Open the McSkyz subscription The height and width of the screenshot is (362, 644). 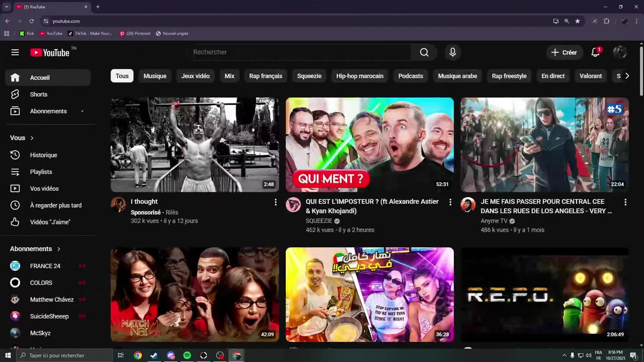[x=48, y=333]
